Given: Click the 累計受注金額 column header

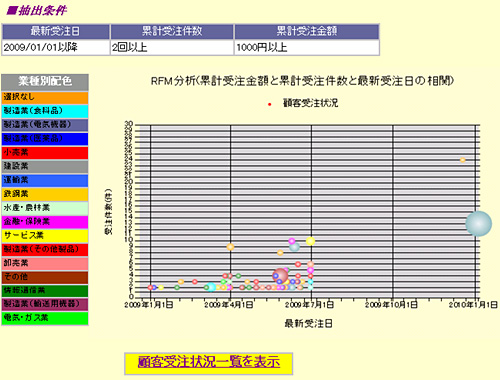Looking at the screenshot, I should pyautogui.click(x=307, y=32).
